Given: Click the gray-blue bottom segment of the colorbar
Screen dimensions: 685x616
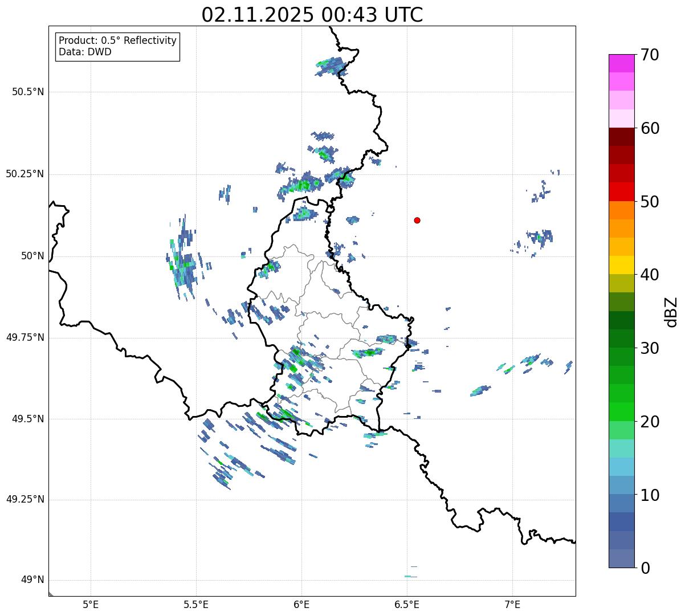Looking at the screenshot, I should click(x=621, y=558).
